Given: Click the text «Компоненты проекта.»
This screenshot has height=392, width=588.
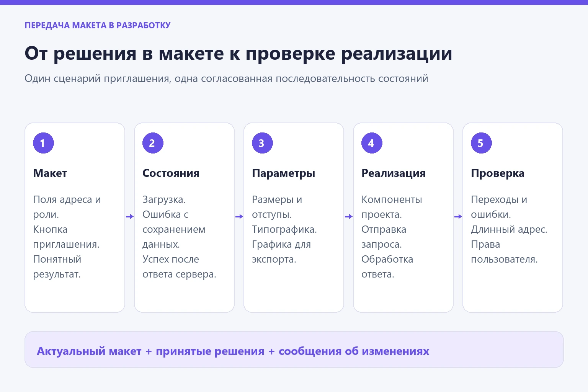Looking at the screenshot, I should [x=392, y=207].
